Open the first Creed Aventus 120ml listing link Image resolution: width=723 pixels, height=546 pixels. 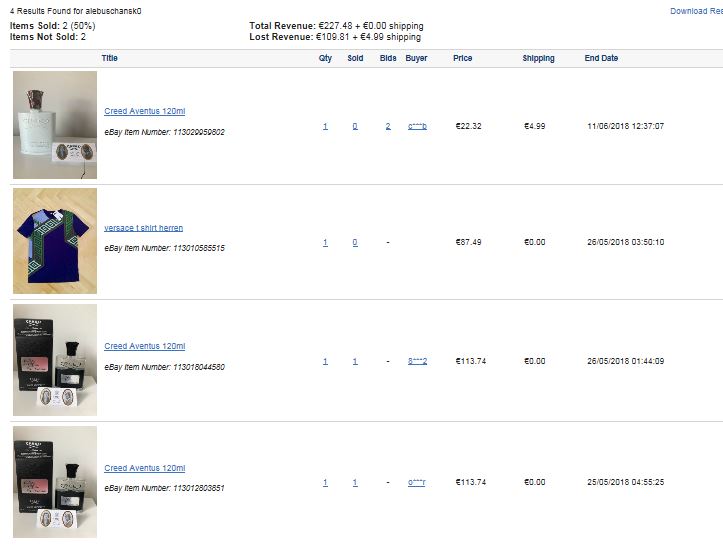point(144,111)
